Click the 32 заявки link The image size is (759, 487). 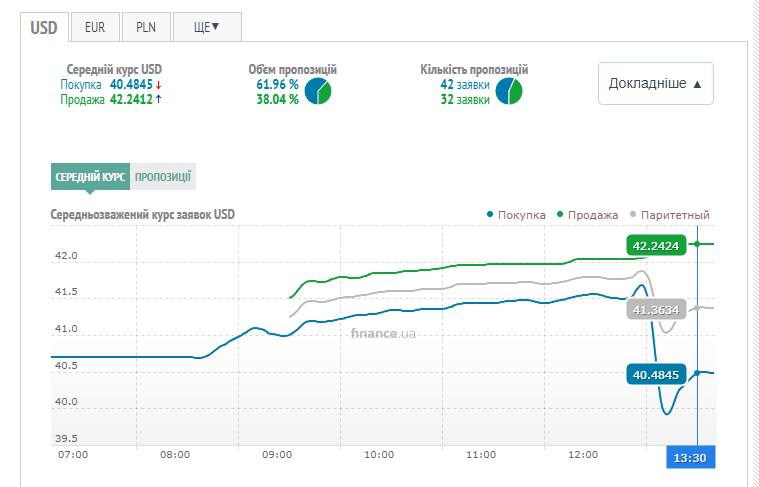pos(465,99)
